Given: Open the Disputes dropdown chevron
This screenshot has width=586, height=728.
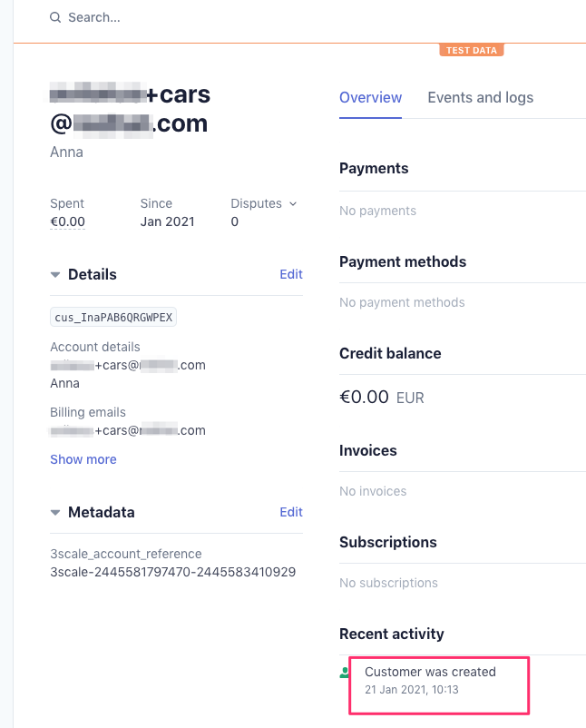Looking at the screenshot, I should 293,204.
